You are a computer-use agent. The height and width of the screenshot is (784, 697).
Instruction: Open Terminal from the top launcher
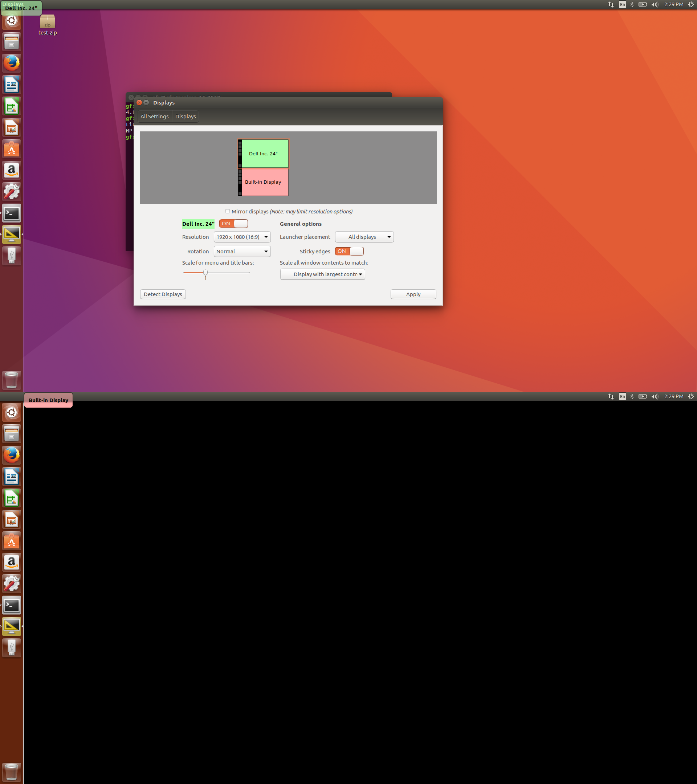click(x=12, y=213)
